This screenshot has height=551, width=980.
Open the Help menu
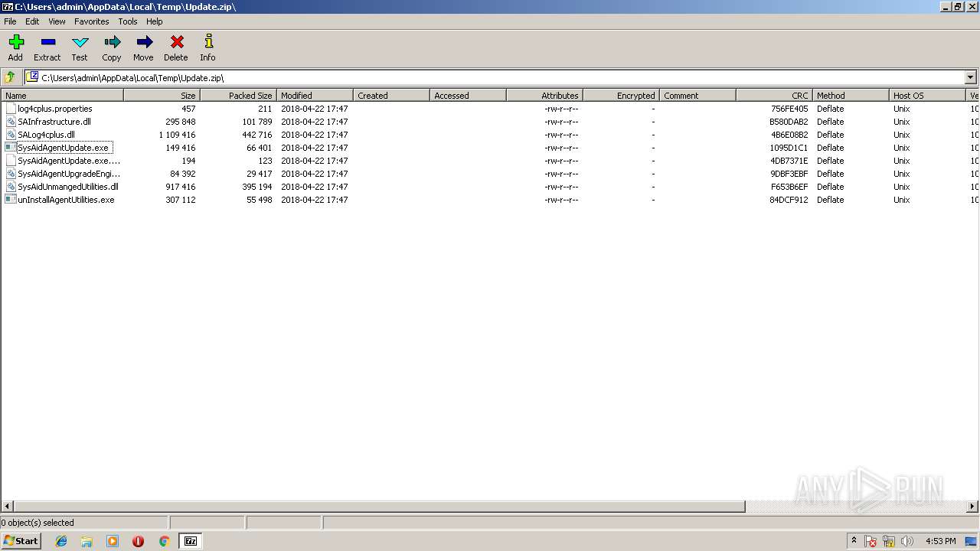coord(155,21)
